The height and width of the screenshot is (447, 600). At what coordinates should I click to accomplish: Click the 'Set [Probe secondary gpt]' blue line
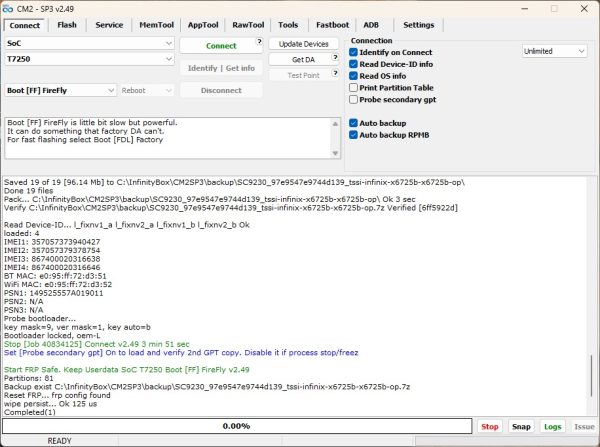point(181,352)
